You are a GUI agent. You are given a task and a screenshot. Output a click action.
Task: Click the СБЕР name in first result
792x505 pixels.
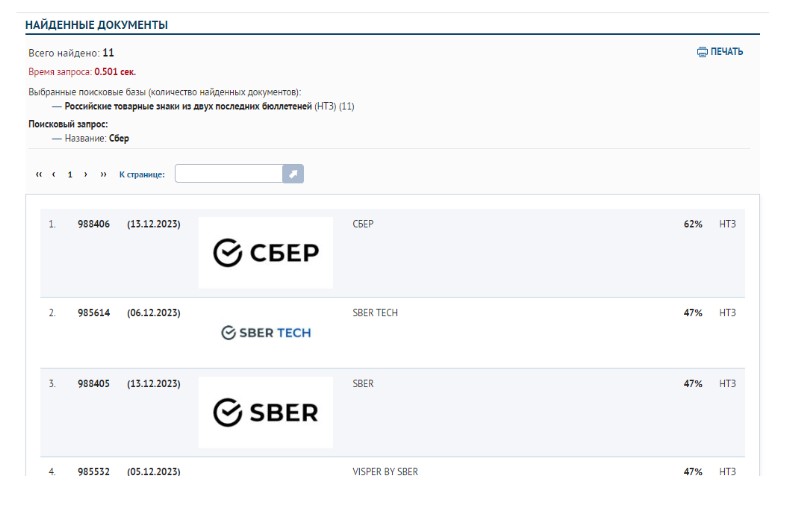[x=363, y=224]
